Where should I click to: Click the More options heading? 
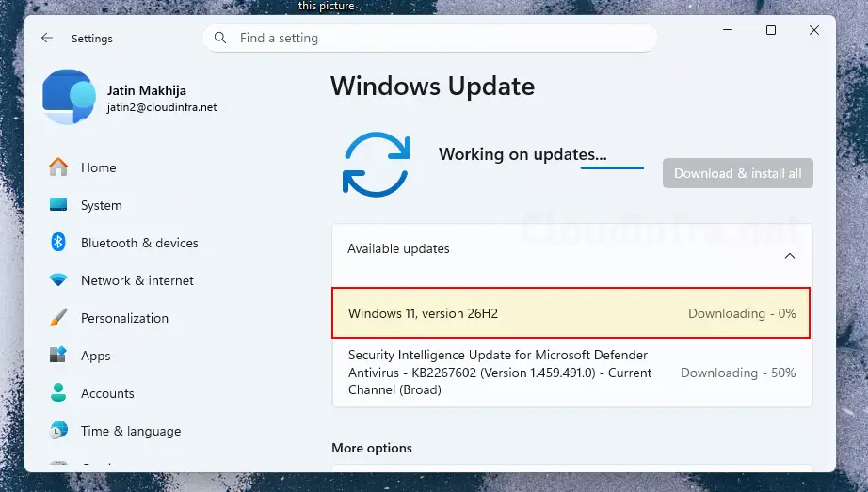tap(372, 448)
